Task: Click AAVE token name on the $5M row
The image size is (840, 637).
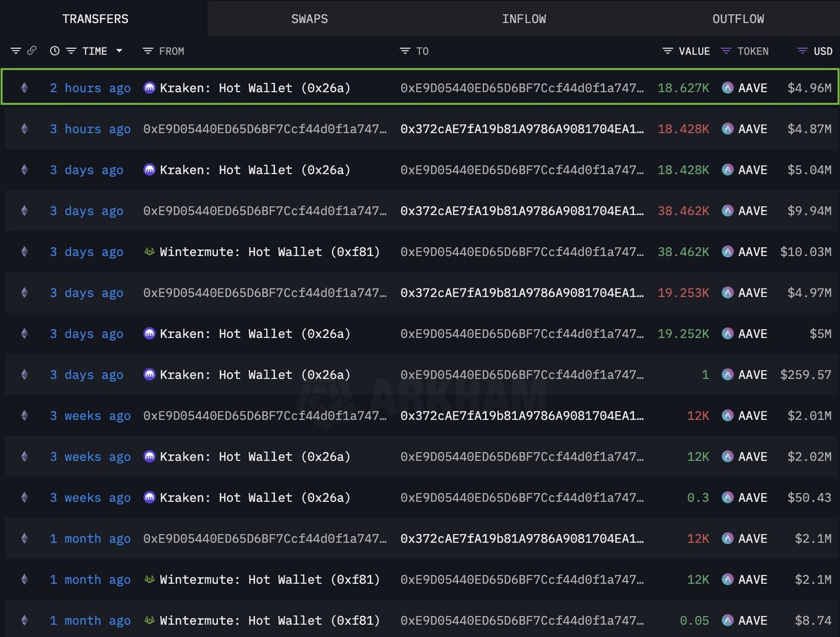Action: click(752, 334)
